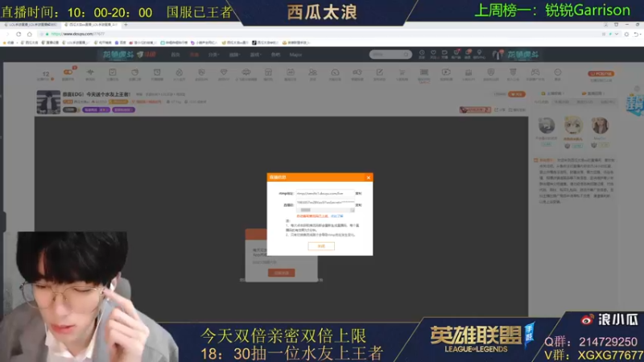The width and height of the screenshot is (644, 362).
Task: Click the magnifier search icon
Action: coord(407,54)
